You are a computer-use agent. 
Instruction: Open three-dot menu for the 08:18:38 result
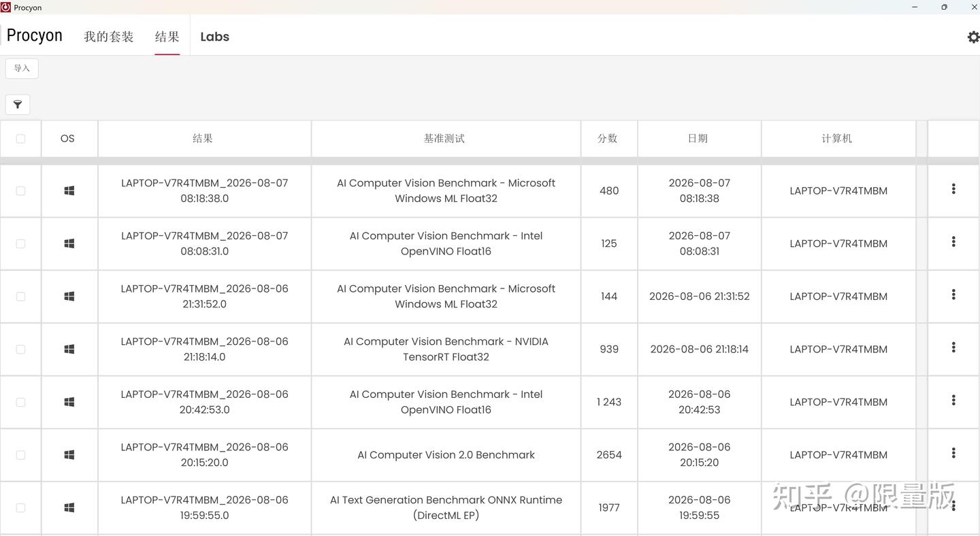pos(953,189)
